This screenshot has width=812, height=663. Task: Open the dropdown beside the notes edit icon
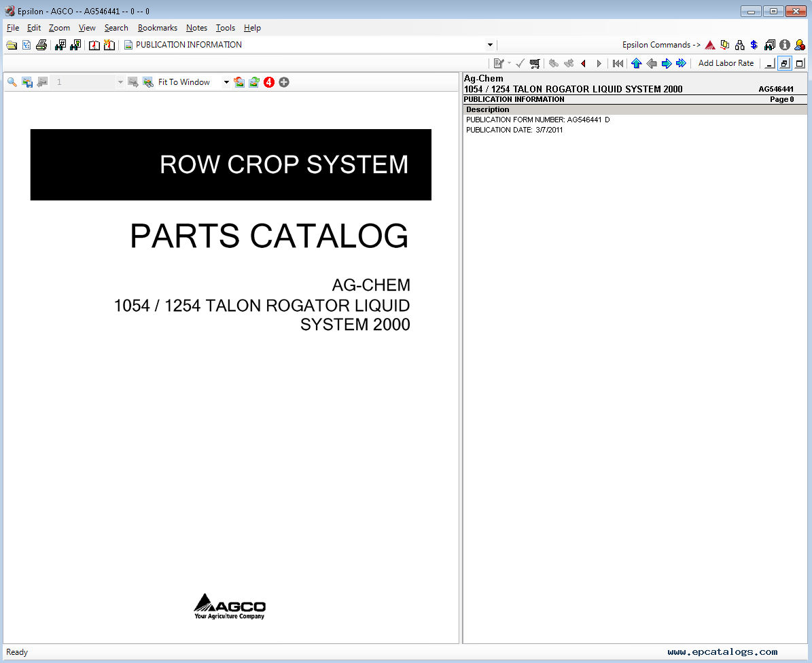point(509,62)
